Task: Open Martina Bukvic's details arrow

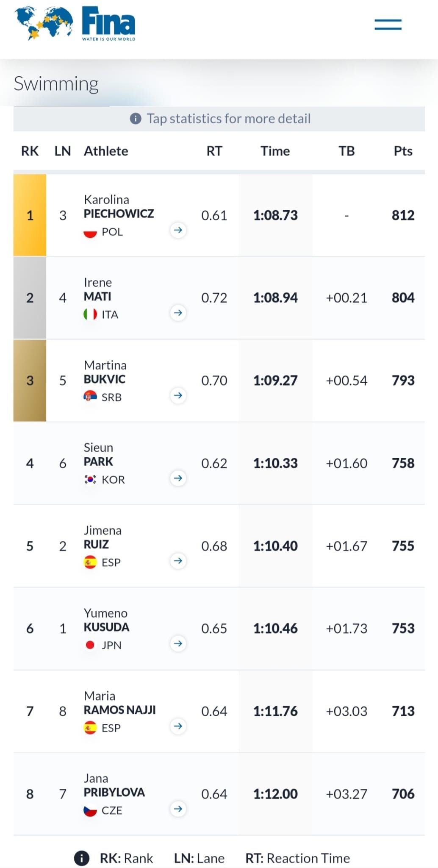Action: (x=178, y=395)
